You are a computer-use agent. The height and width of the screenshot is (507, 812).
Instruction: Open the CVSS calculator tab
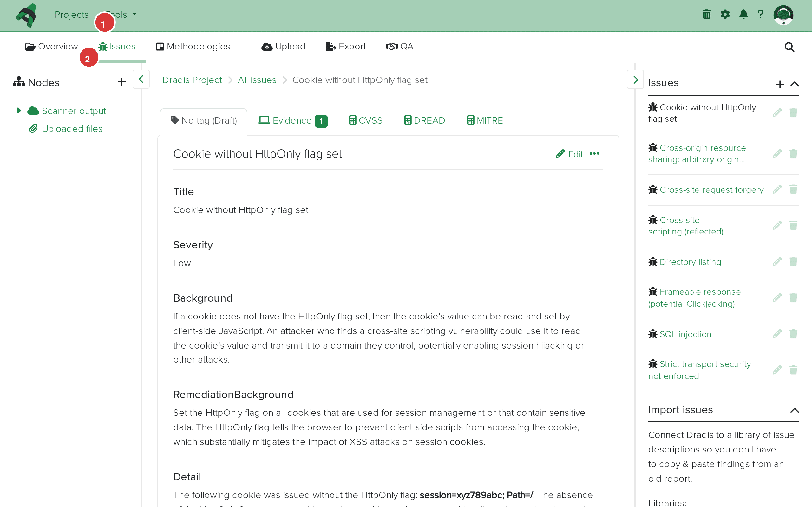366,120
